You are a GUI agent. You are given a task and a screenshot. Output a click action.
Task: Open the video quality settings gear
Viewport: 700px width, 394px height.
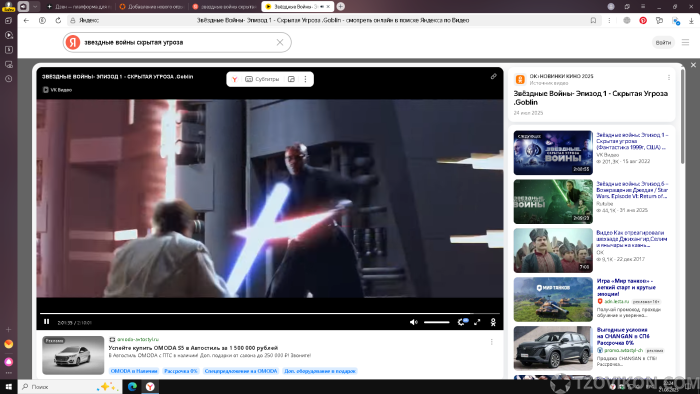pos(462,322)
